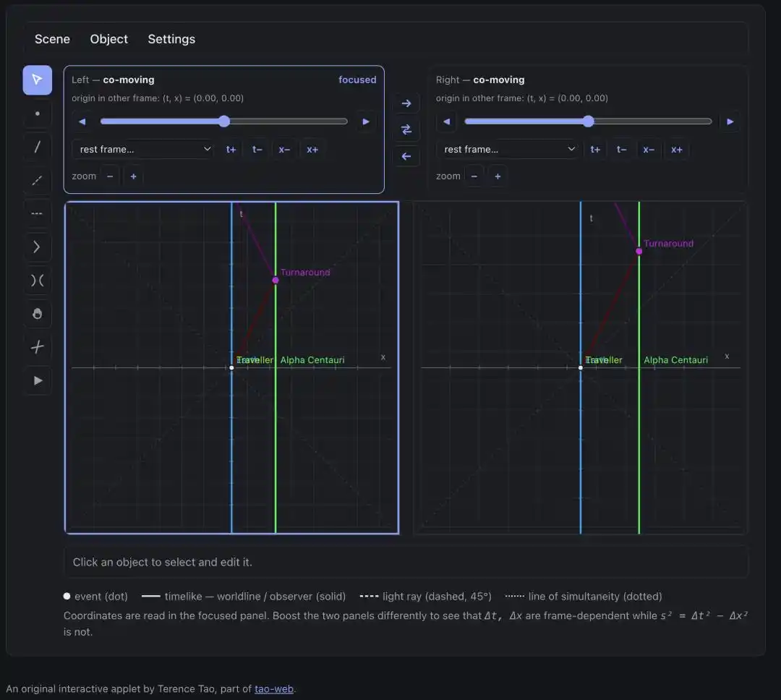Open left panel rest frame dropdown
The height and width of the screenshot is (700, 781).
[x=143, y=150]
